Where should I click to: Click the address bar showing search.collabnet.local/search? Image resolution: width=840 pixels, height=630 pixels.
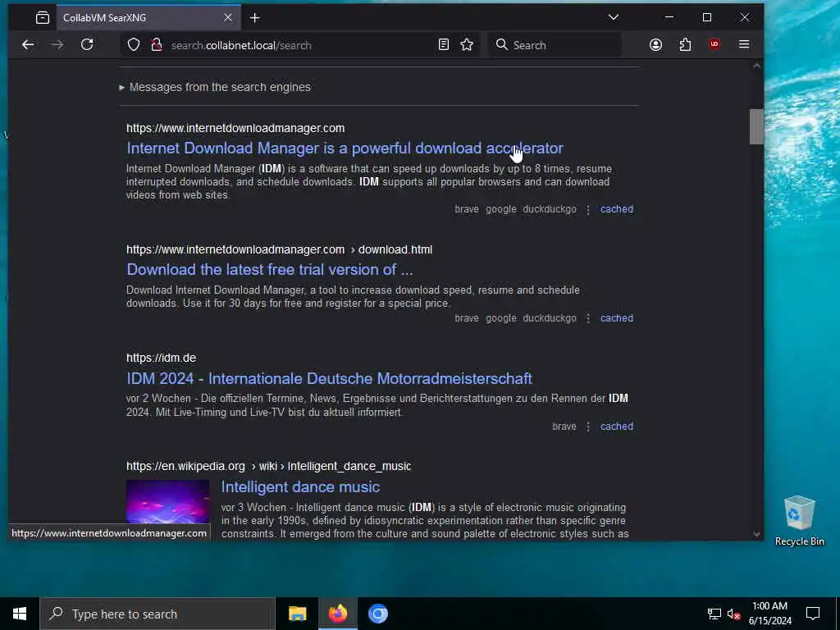pos(300,45)
